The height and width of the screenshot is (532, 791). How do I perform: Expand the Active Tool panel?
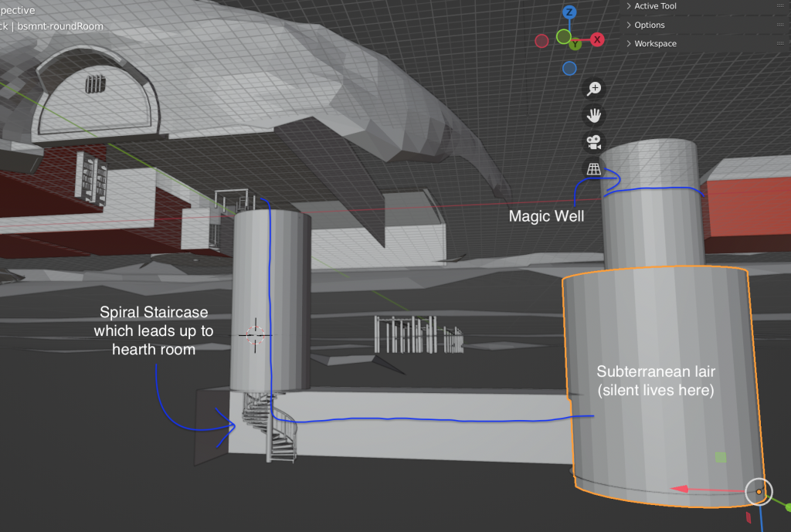click(x=657, y=6)
